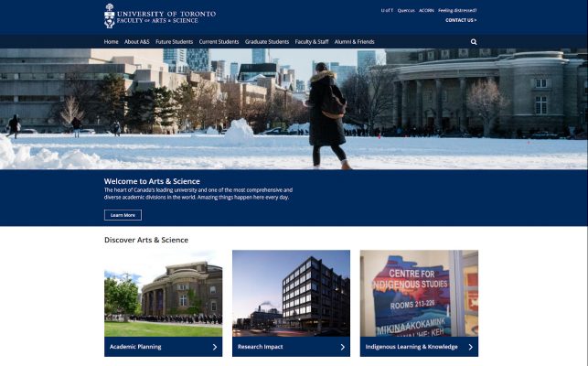588x366 pixels.
Task: Follow the U of T top link
Action: coord(387,10)
